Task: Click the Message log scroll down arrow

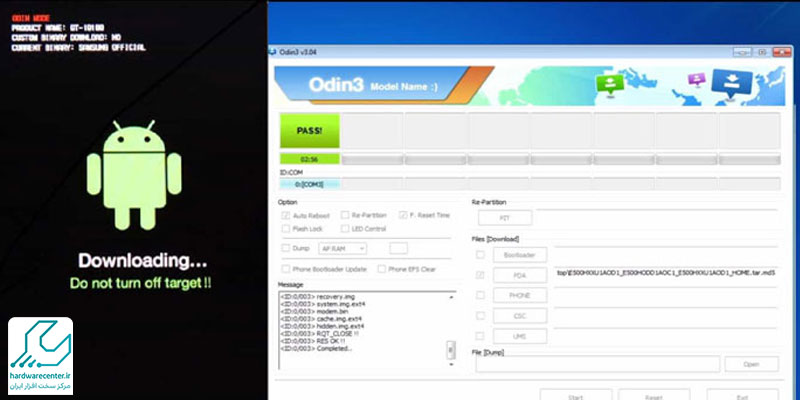Action: [451, 364]
